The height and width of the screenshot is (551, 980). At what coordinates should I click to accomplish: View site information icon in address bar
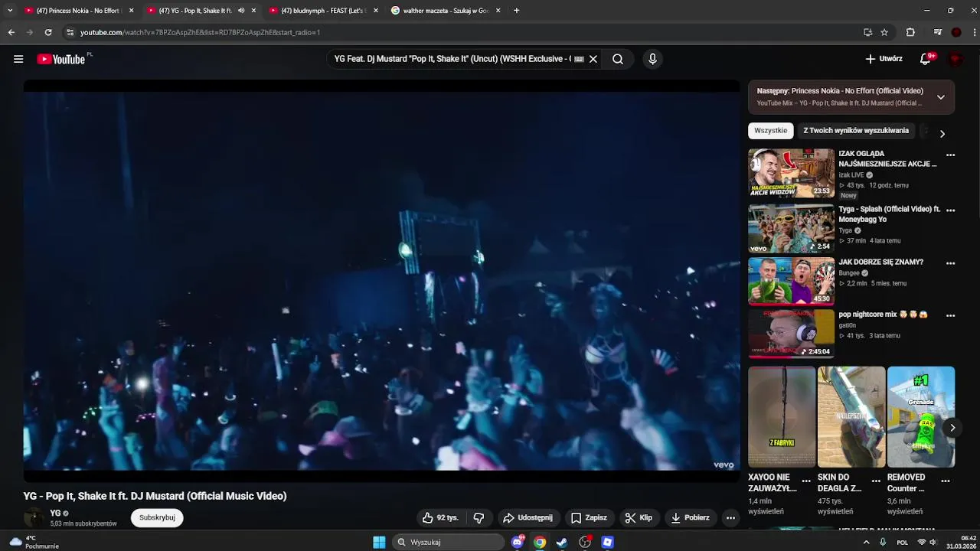(70, 32)
